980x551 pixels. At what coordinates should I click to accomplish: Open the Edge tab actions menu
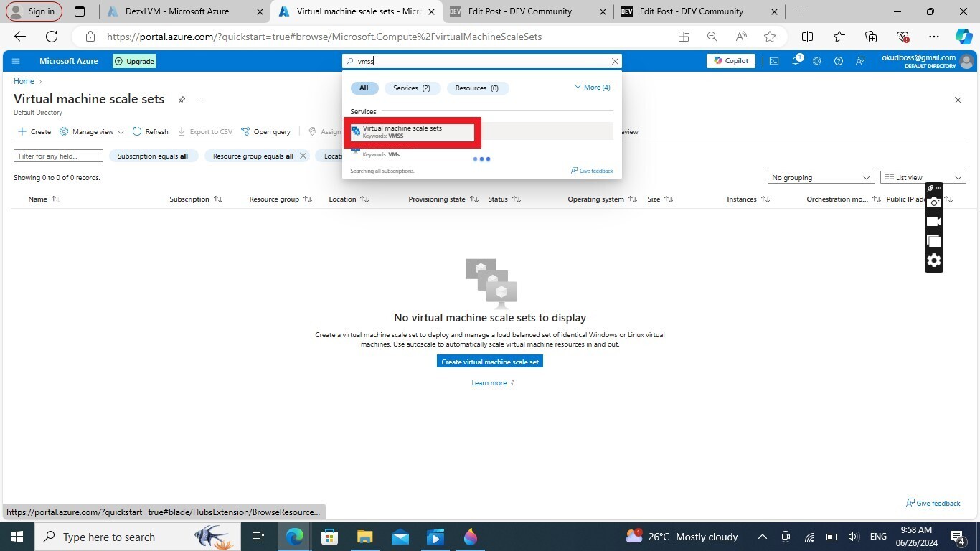click(80, 11)
